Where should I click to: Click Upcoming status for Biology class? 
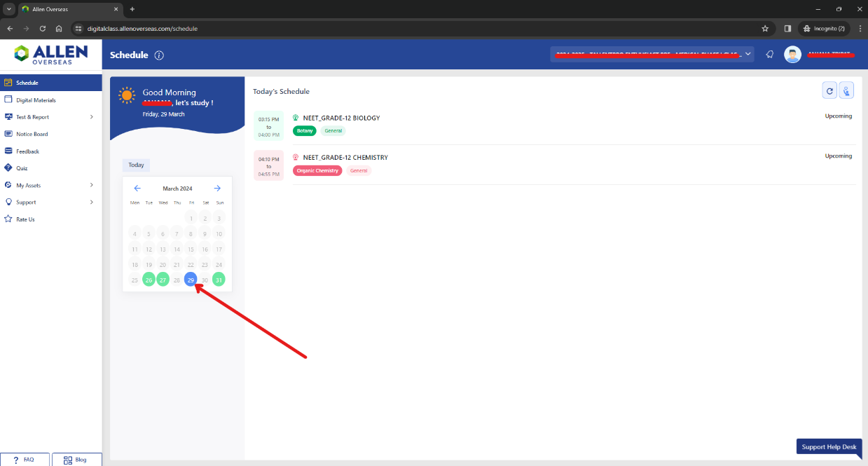838,116
